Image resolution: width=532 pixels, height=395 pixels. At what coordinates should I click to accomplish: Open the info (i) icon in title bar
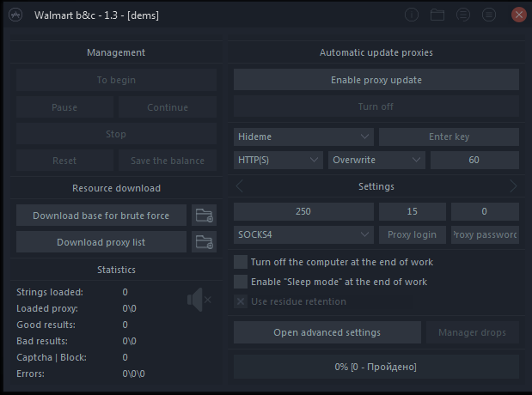coord(412,15)
